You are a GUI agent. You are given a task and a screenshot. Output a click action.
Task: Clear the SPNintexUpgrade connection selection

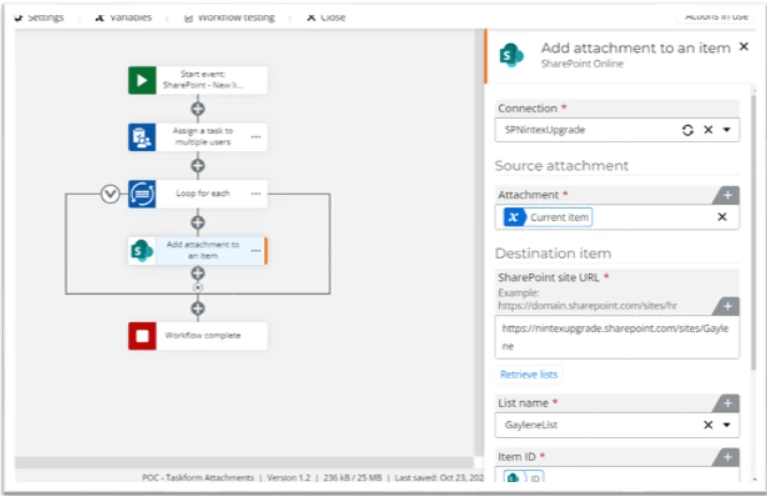(708, 130)
